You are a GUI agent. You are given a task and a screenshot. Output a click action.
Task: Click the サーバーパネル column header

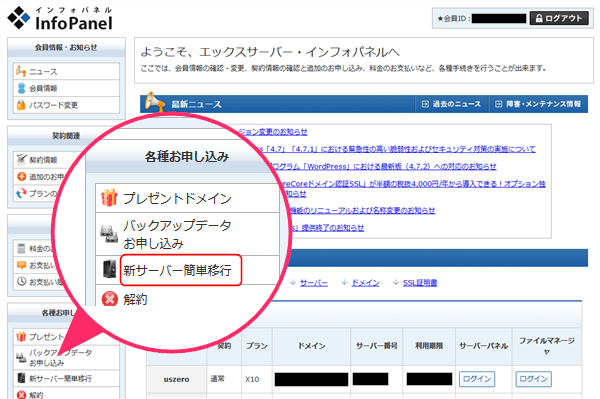[x=484, y=346]
